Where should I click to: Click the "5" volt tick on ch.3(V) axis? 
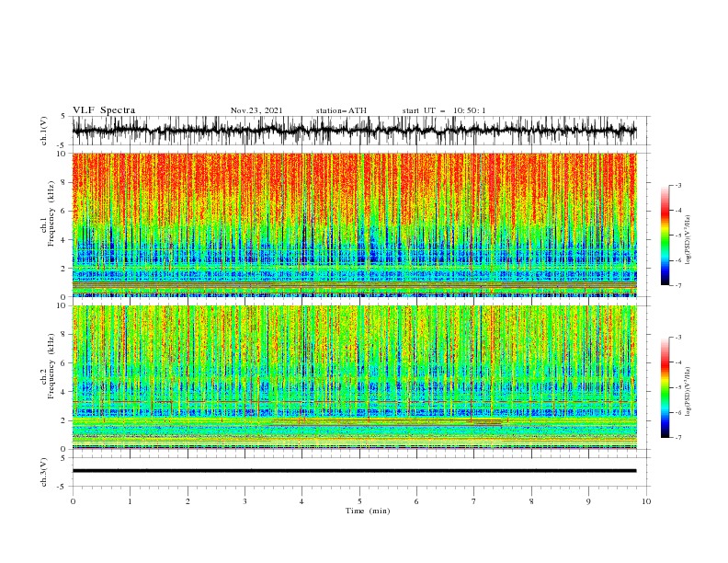coord(63,457)
